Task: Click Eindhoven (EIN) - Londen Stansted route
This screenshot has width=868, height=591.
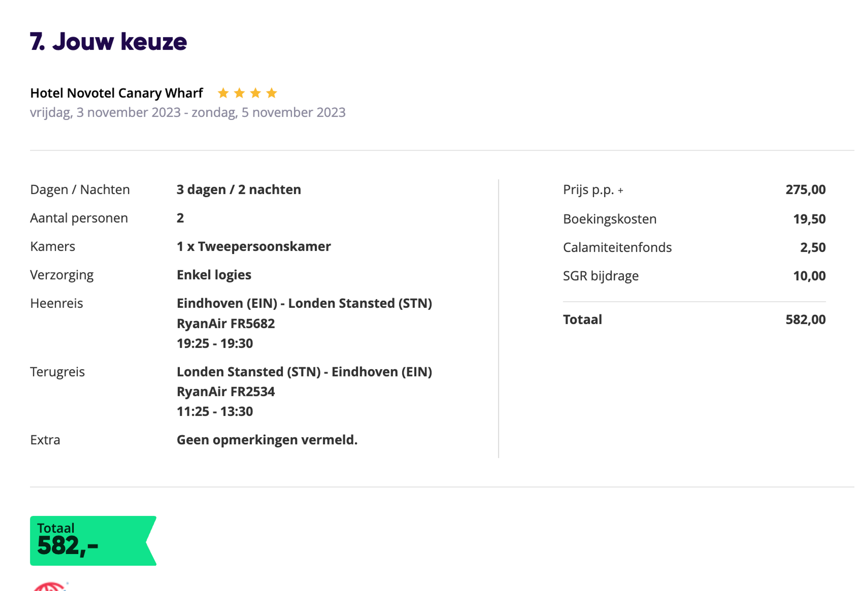Action: [304, 303]
